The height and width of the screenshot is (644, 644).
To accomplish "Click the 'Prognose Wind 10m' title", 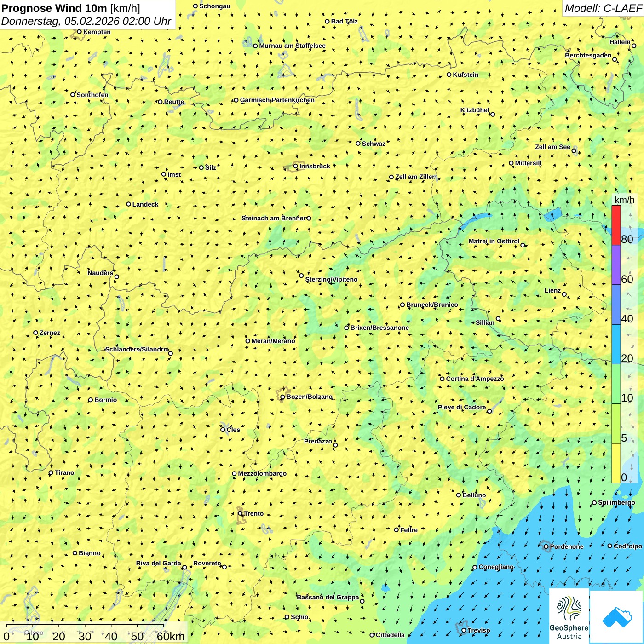I will (x=54, y=8).
